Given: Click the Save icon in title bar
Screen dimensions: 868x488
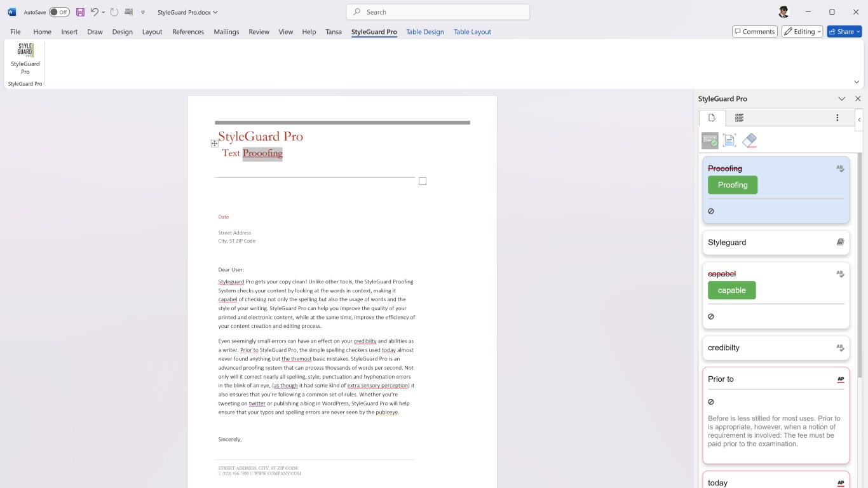Looking at the screenshot, I should (x=80, y=12).
